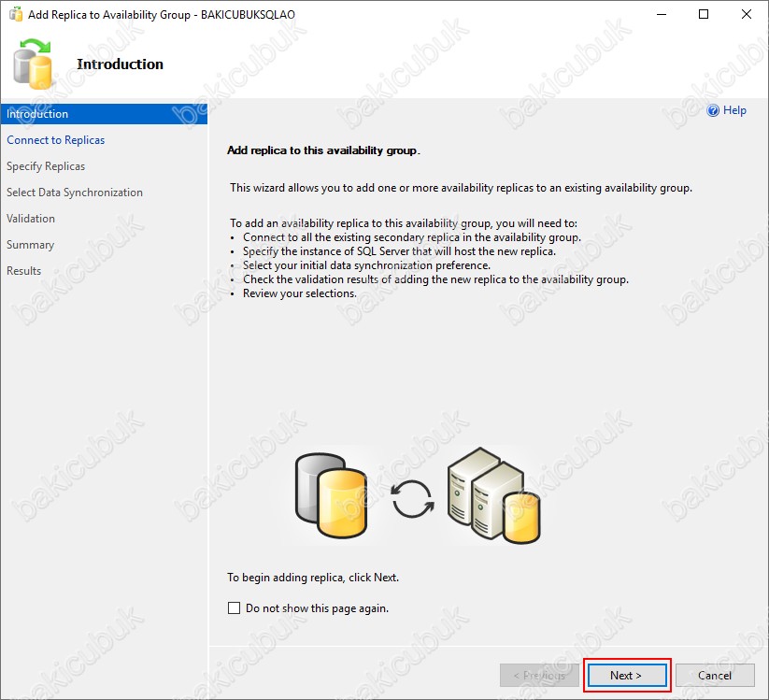Image resolution: width=769 pixels, height=700 pixels.
Task: Click the server towers illustration
Action: coord(494,495)
